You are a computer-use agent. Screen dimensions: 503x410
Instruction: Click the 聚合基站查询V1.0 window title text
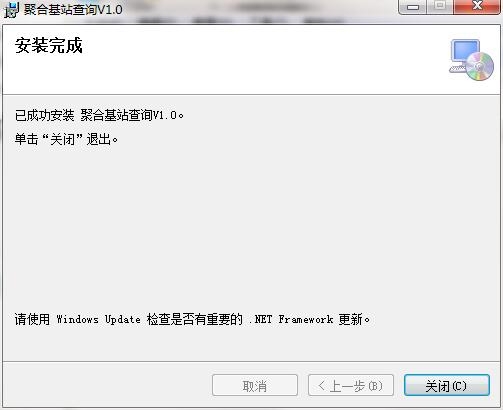(x=73, y=9)
